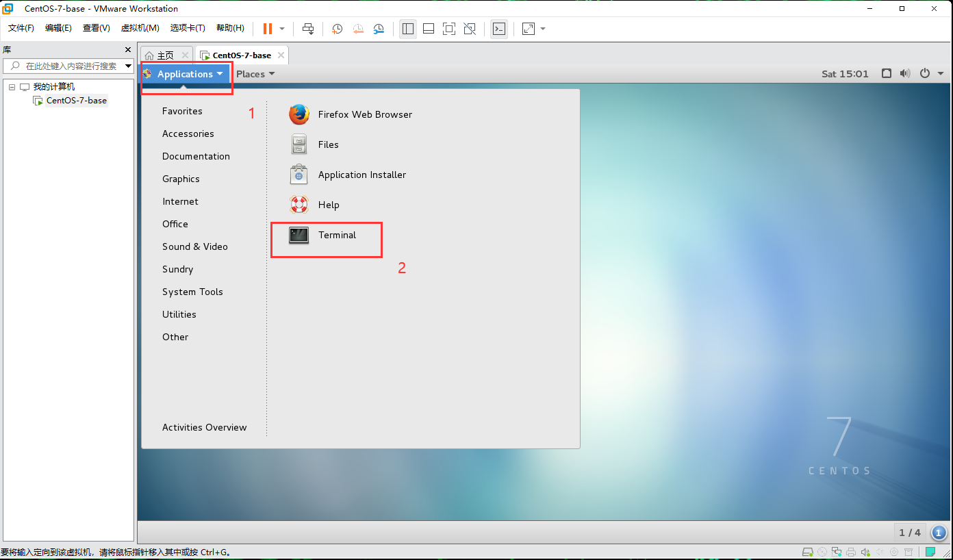Click the sound card status icon
The width and height of the screenshot is (953, 560).
(865, 552)
